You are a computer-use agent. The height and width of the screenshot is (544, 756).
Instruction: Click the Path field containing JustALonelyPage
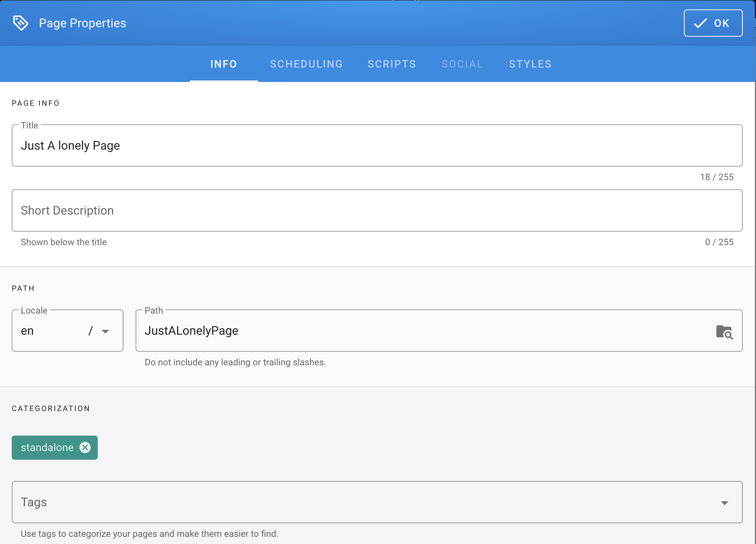pos(415,331)
